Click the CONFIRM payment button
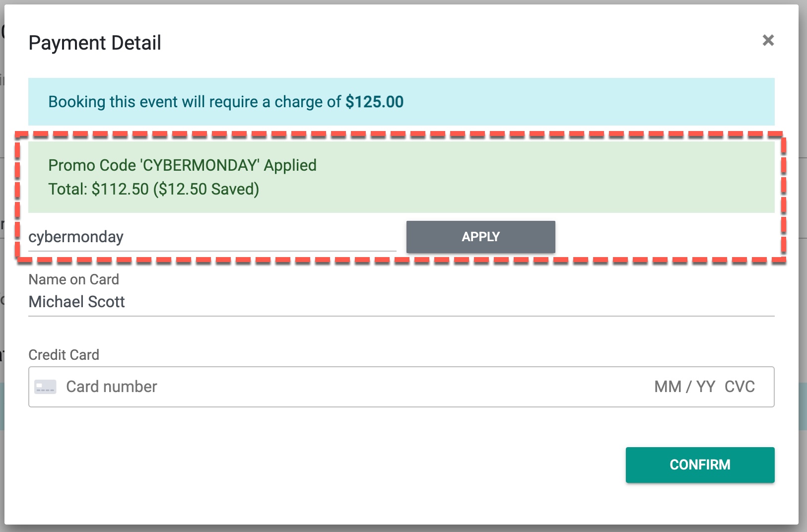This screenshot has width=807, height=532. 700,465
